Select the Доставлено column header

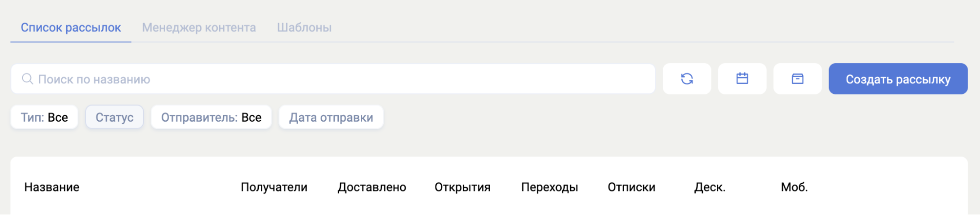(372, 187)
